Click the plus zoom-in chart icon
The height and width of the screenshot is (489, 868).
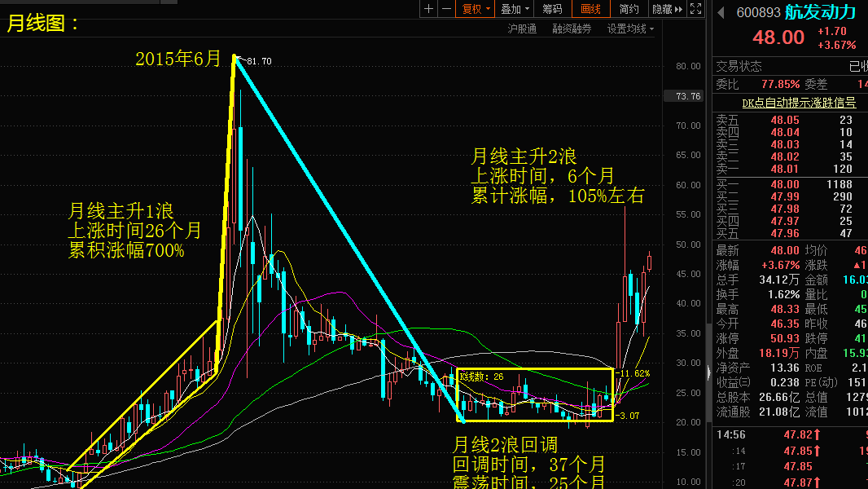point(429,9)
